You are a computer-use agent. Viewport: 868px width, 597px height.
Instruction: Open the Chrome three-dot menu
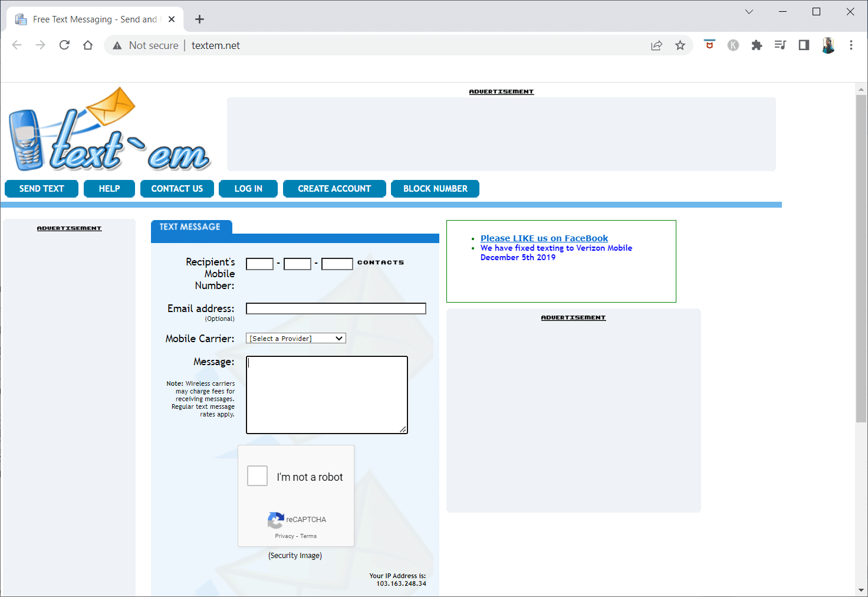pos(851,45)
